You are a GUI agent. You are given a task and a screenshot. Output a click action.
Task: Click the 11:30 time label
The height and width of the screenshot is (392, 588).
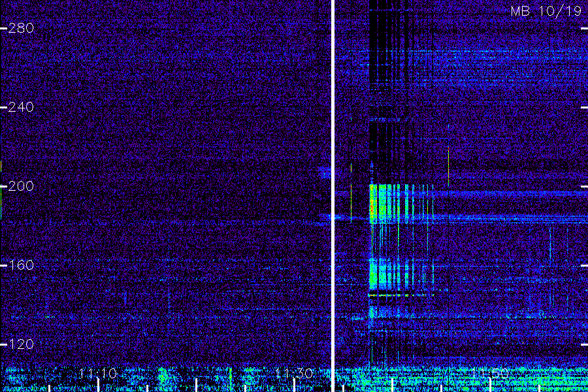(294, 373)
